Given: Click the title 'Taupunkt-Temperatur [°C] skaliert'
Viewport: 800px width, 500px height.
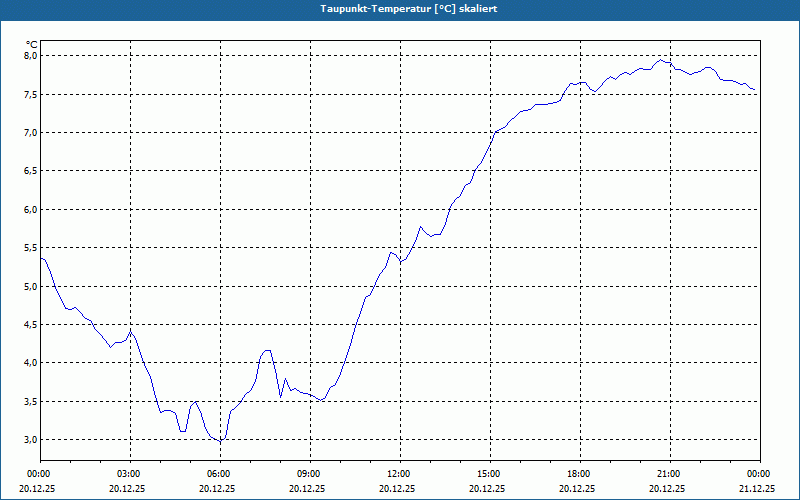Looking at the screenshot, I should click(x=409, y=9).
